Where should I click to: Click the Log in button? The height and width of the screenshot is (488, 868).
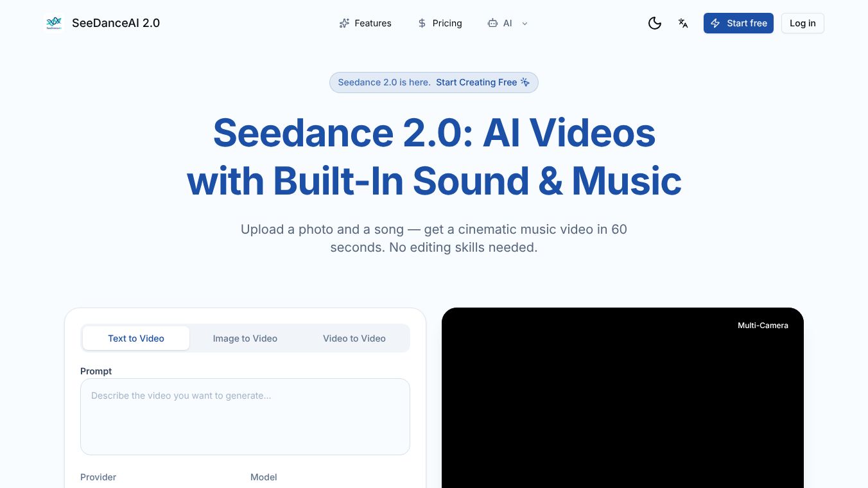pyautogui.click(x=802, y=23)
